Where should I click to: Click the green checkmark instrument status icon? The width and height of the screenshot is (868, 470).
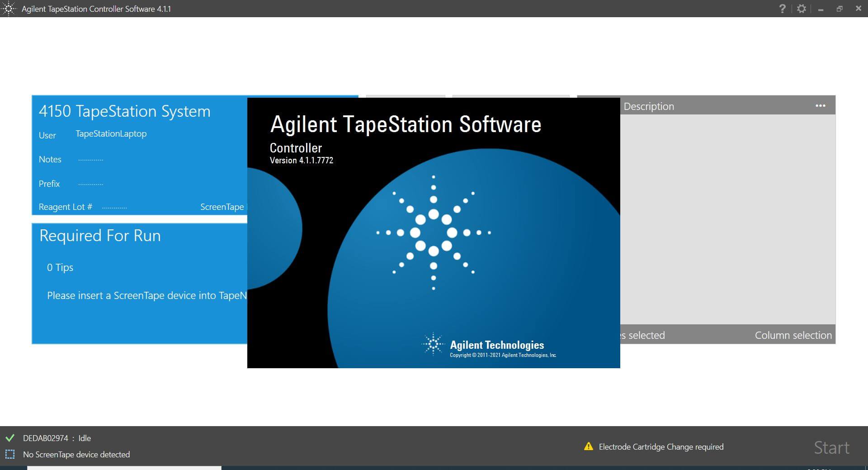click(10, 438)
